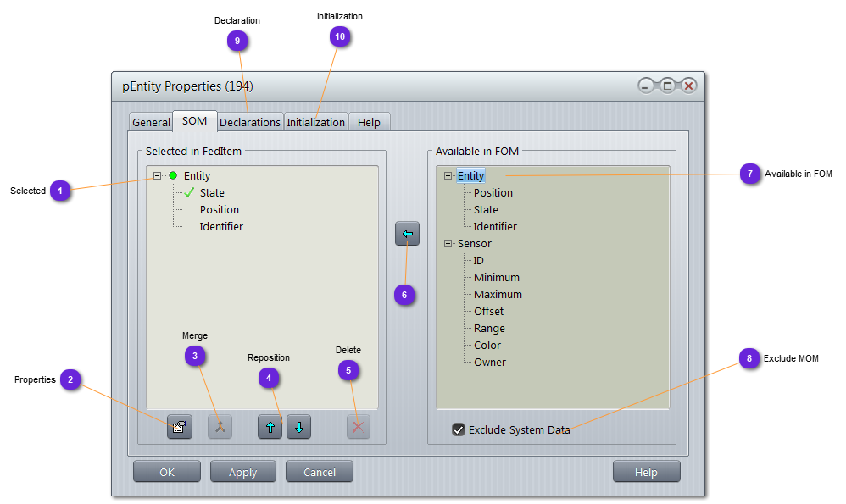846x504 pixels.
Task: Move selected item up with arrow
Action: click(x=270, y=427)
